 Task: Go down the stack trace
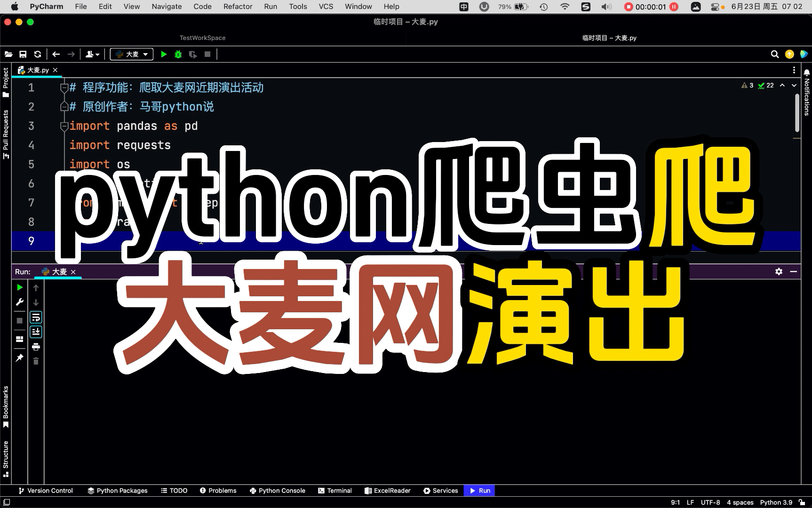(x=36, y=302)
